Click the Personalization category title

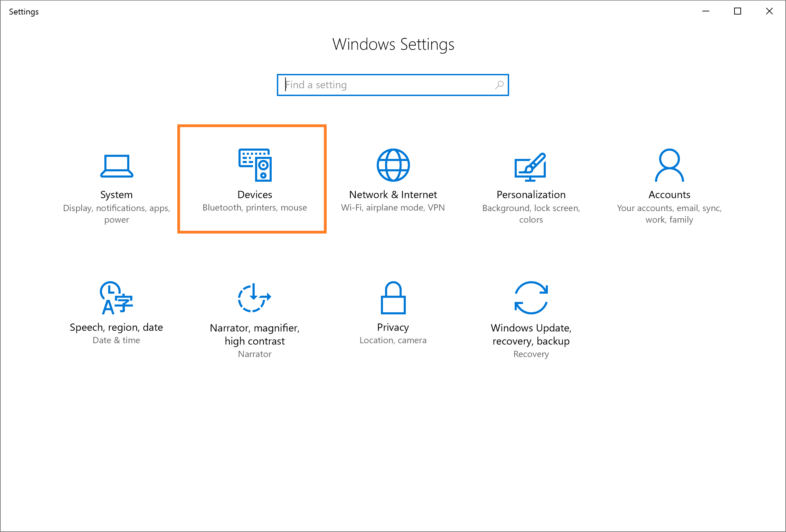click(x=531, y=194)
